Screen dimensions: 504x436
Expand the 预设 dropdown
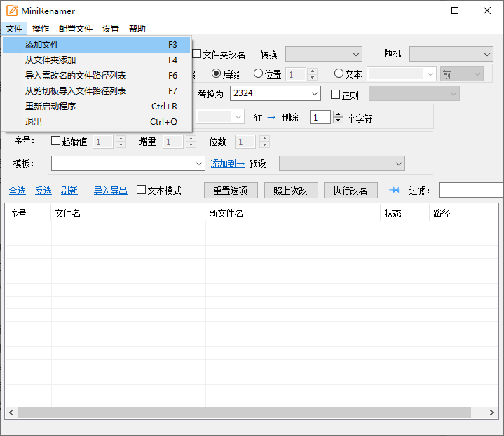[342, 163]
